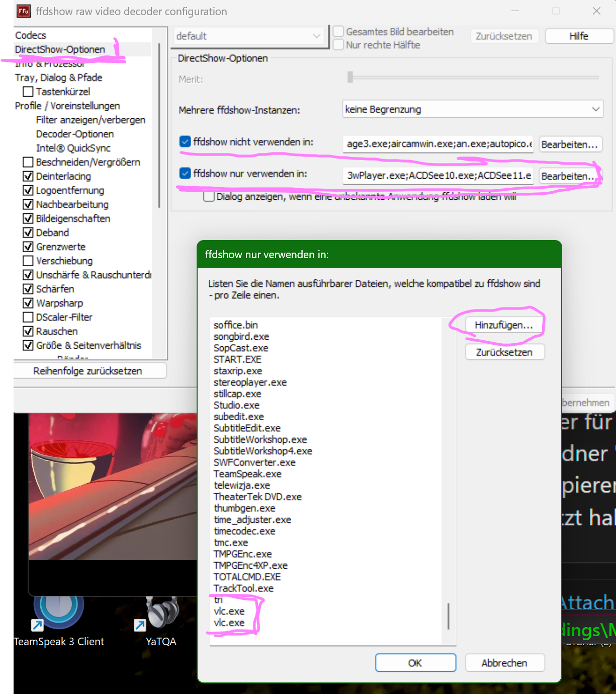The image size is (616, 694).
Task: Open Filter anzeigen/verbergen page
Action: click(91, 120)
